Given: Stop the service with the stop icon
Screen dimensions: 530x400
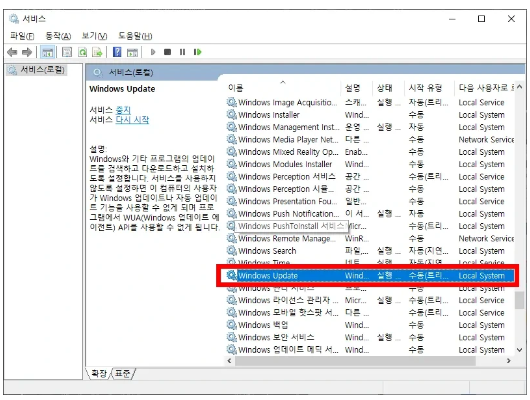Looking at the screenshot, I should (167, 52).
